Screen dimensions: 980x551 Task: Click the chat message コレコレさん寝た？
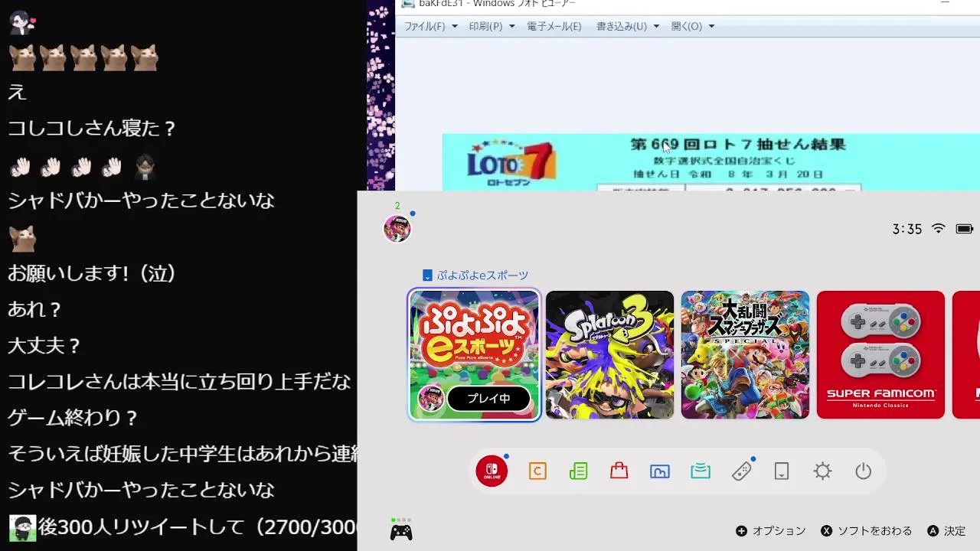coord(93,128)
